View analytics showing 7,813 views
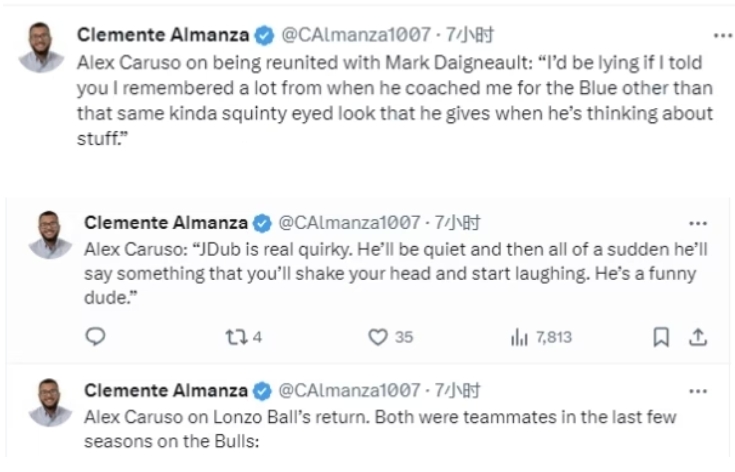 [541, 337]
